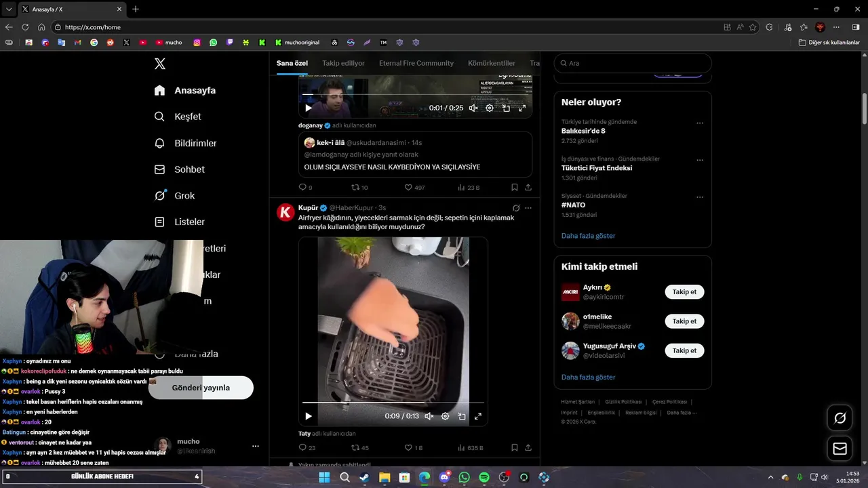This screenshot has width=868, height=488.
Task: Switch to the Kömürkentliler tab
Action: 492,63
